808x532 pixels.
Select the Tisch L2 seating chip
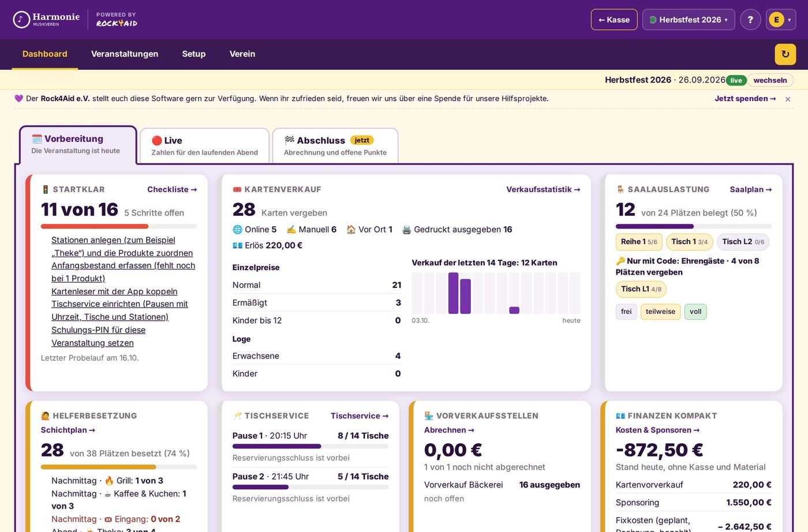click(743, 242)
